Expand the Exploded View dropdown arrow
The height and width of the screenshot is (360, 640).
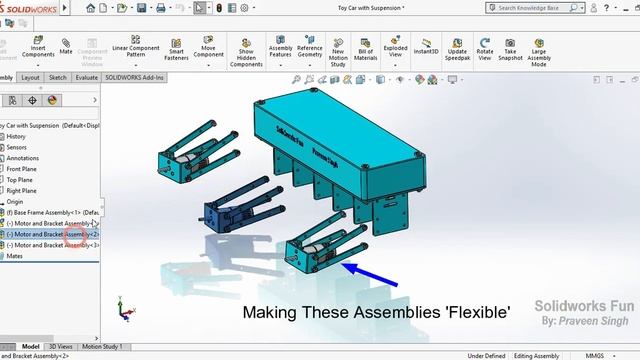click(395, 65)
